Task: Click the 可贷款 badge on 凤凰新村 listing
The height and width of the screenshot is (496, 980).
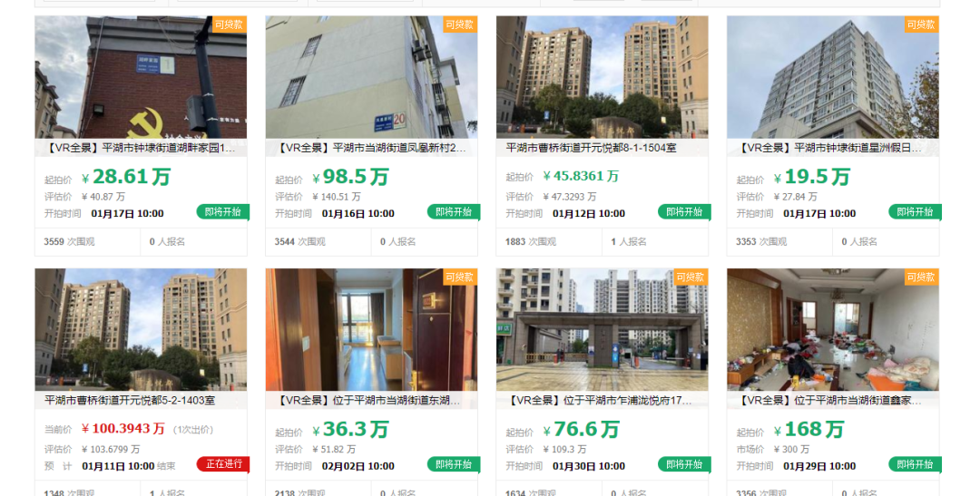Action: click(x=460, y=24)
